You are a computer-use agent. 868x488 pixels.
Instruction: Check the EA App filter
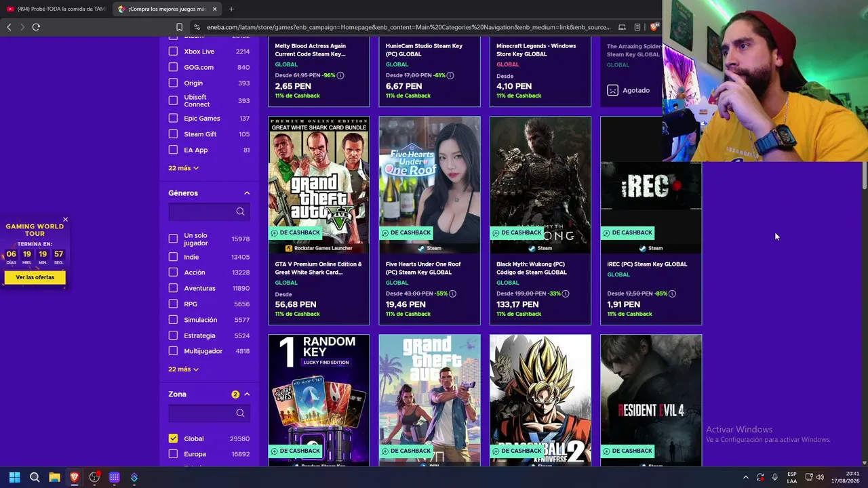click(173, 150)
